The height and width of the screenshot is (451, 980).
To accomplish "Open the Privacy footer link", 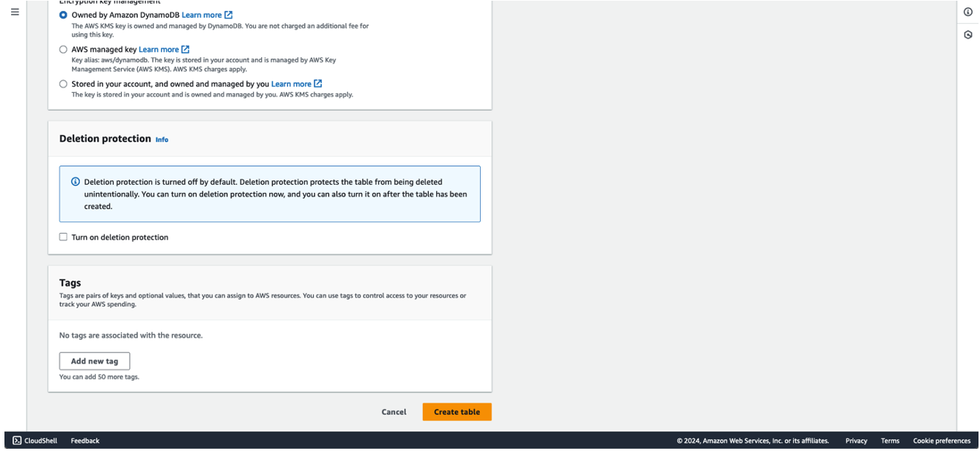I will tap(856, 441).
